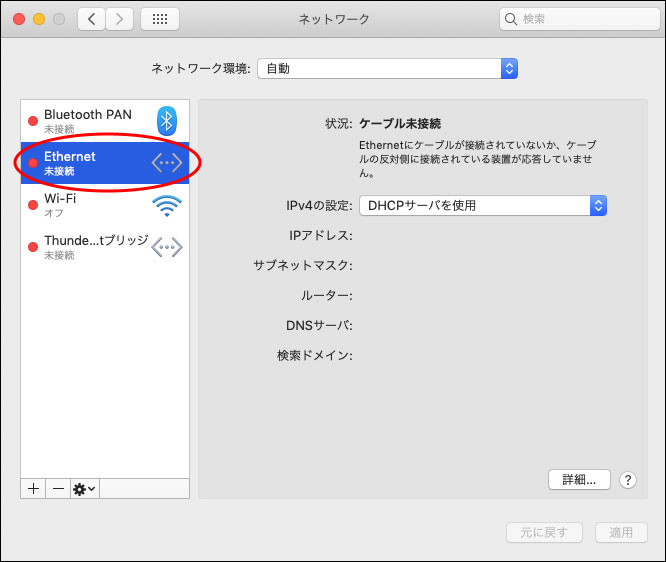The image size is (666, 562).
Task: Click the IPアドレス: label
Action: [x=321, y=235]
